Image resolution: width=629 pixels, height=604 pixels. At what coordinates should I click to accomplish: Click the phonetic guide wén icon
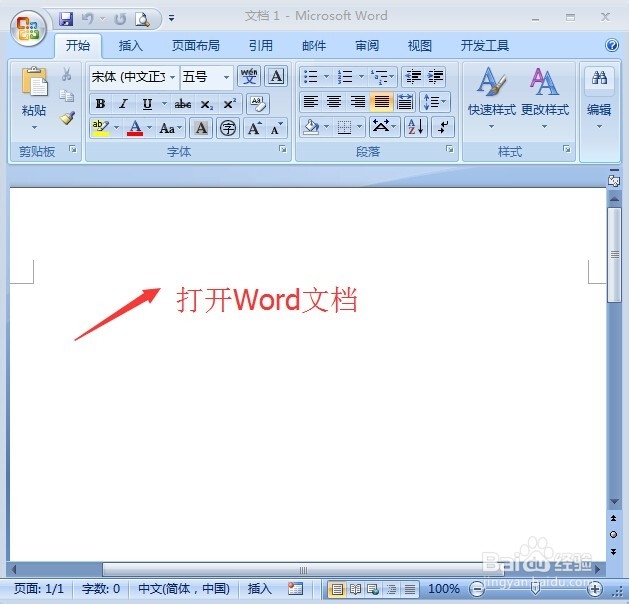(x=249, y=76)
